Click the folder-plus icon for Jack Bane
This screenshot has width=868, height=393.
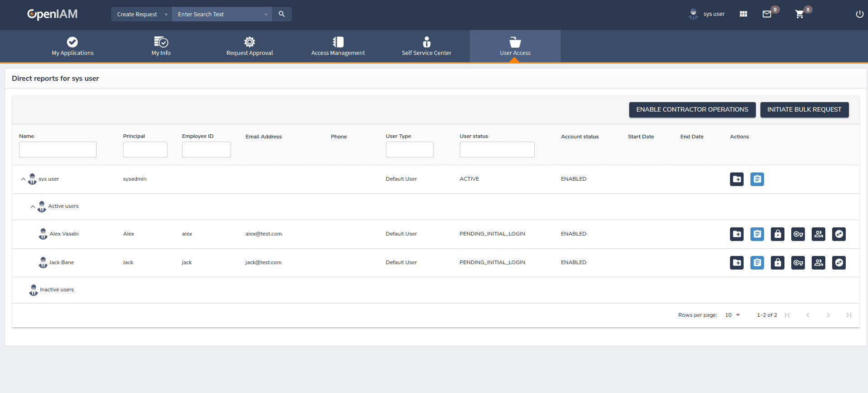[x=736, y=263]
